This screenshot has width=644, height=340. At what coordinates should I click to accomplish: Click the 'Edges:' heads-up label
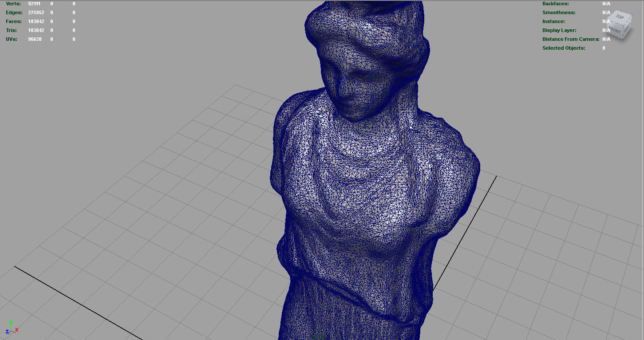(x=14, y=12)
